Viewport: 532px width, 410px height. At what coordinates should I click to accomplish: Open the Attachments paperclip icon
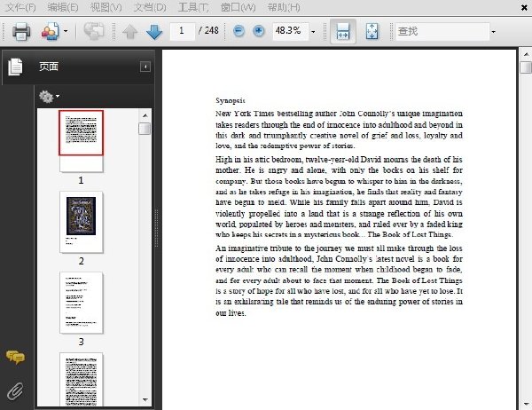15,391
